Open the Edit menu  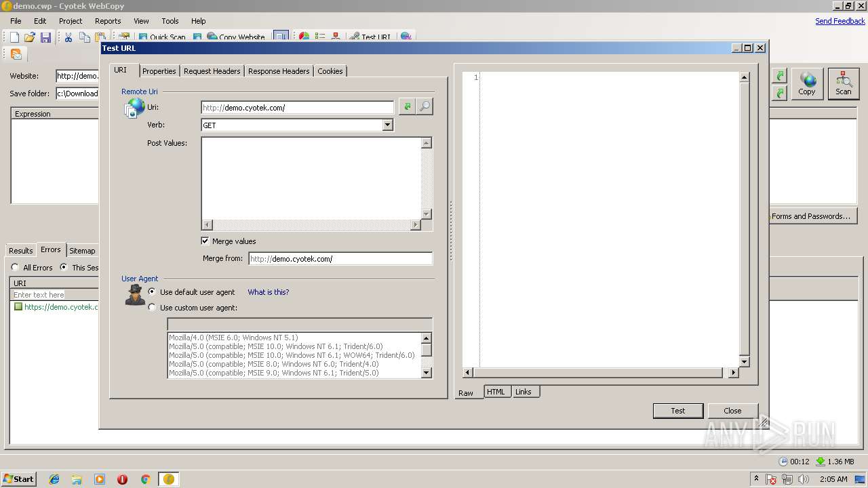[x=40, y=21]
